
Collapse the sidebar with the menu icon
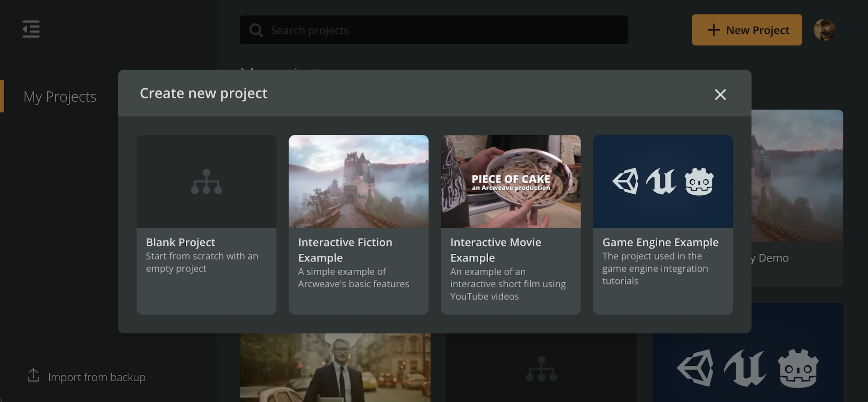[31, 29]
